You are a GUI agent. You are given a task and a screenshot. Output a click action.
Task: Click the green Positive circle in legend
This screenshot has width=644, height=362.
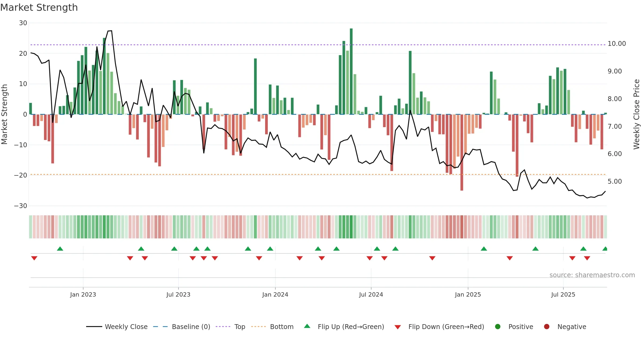(x=498, y=327)
